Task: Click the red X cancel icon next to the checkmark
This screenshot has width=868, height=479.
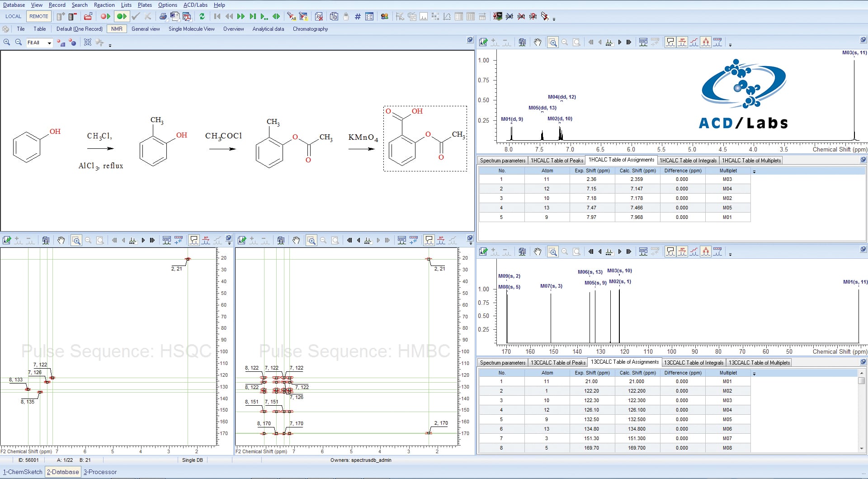Action: coord(147,16)
